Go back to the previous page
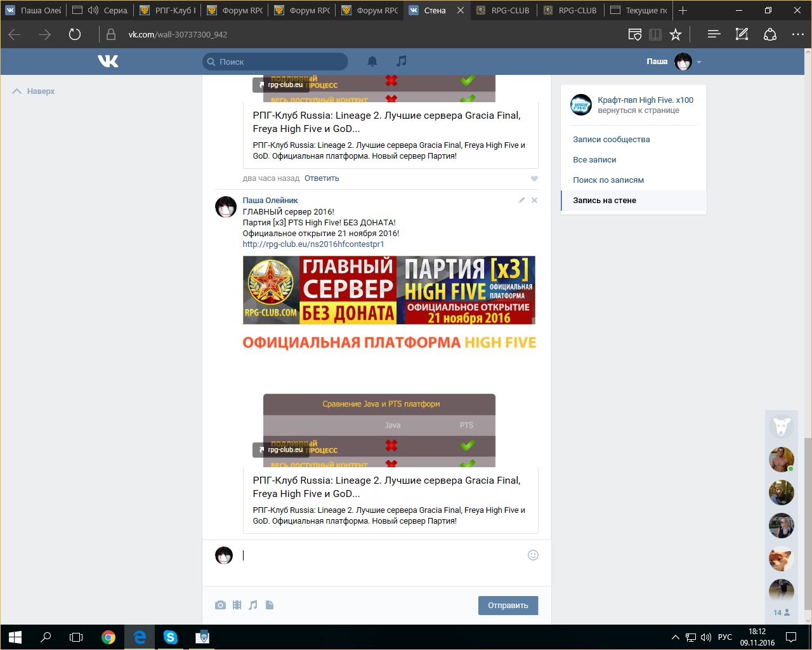The height and width of the screenshot is (650, 812). [15, 34]
